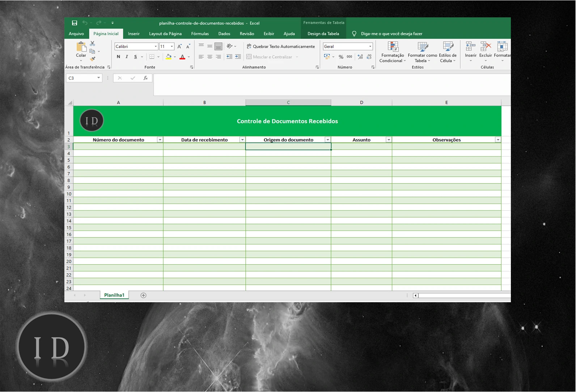Image resolution: width=576 pixels, height=392 pixels.
Task: Switch to the Fórmulas tab
Action: 200,34
